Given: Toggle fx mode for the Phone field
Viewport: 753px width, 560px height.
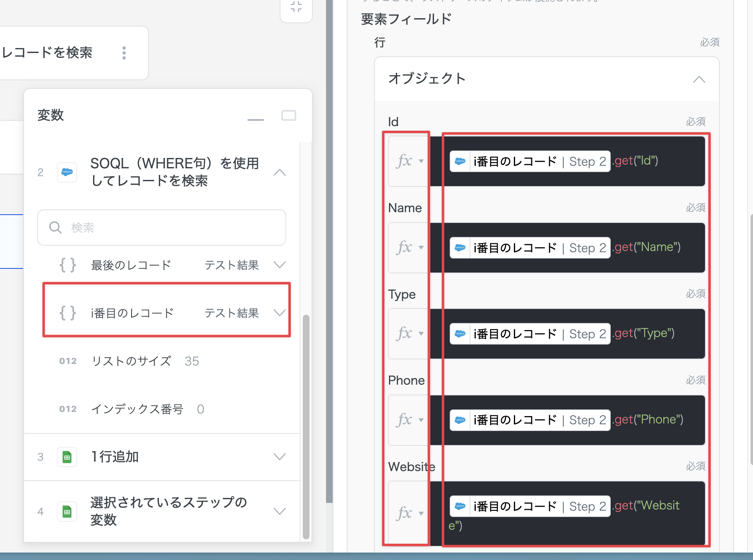Looking at the screenshot, I should [409, 420].
